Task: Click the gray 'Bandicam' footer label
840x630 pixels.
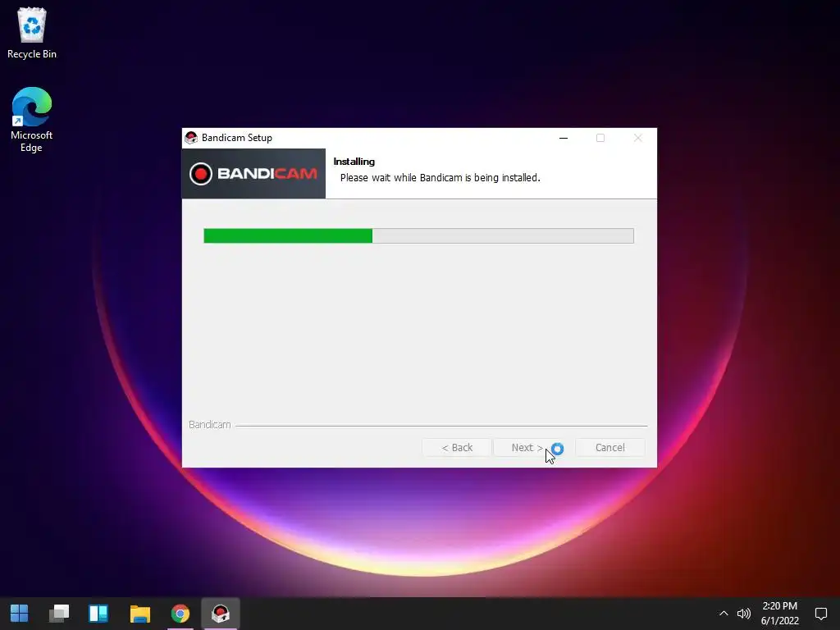Action: (x=209, y=424)
